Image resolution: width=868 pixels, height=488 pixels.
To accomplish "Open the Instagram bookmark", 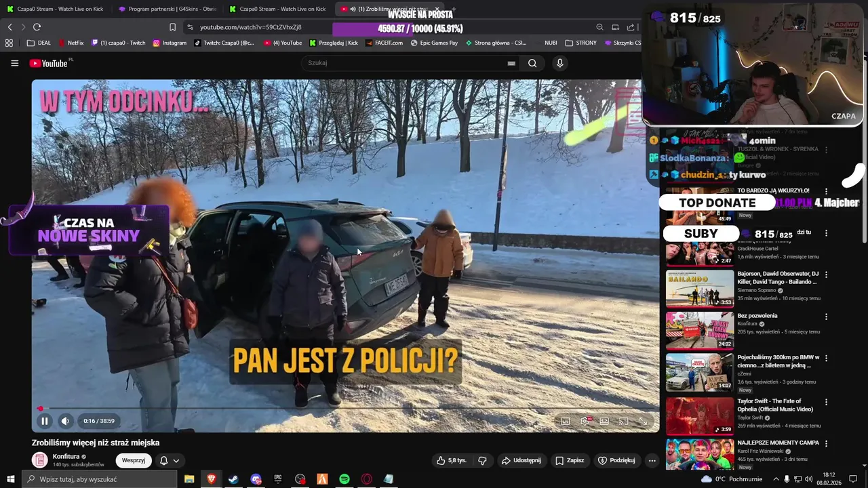I will click(170, 43).
